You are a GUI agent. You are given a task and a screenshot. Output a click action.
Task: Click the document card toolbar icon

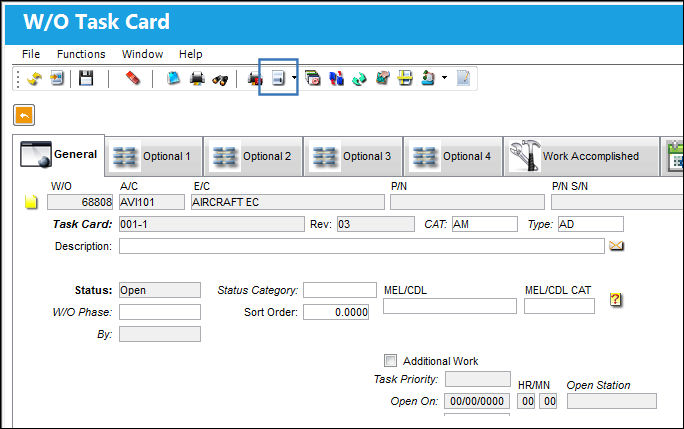click(x=278, y=79)
